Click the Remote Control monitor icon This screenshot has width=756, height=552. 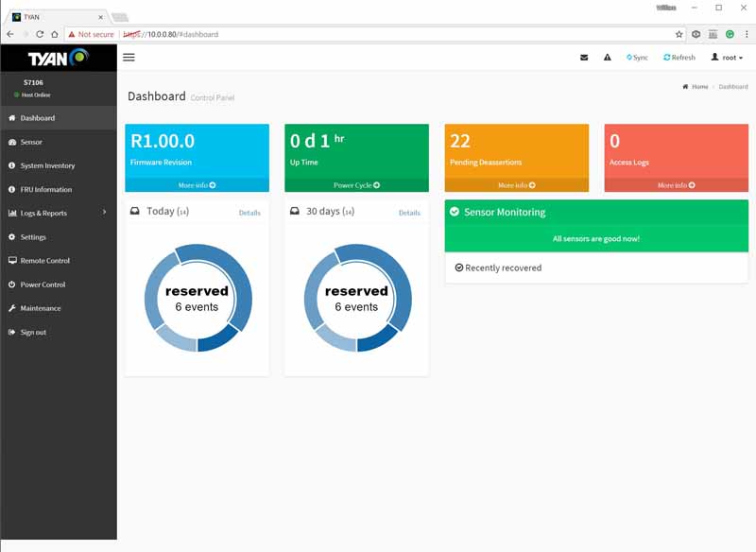point(12,260)
